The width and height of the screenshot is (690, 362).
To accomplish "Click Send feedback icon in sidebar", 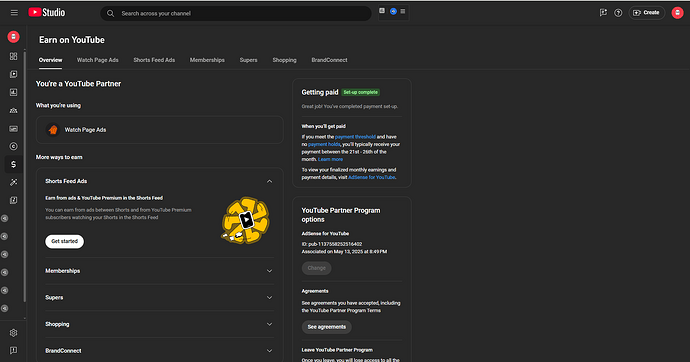I will pyautogui.click(x=13, y=351).
